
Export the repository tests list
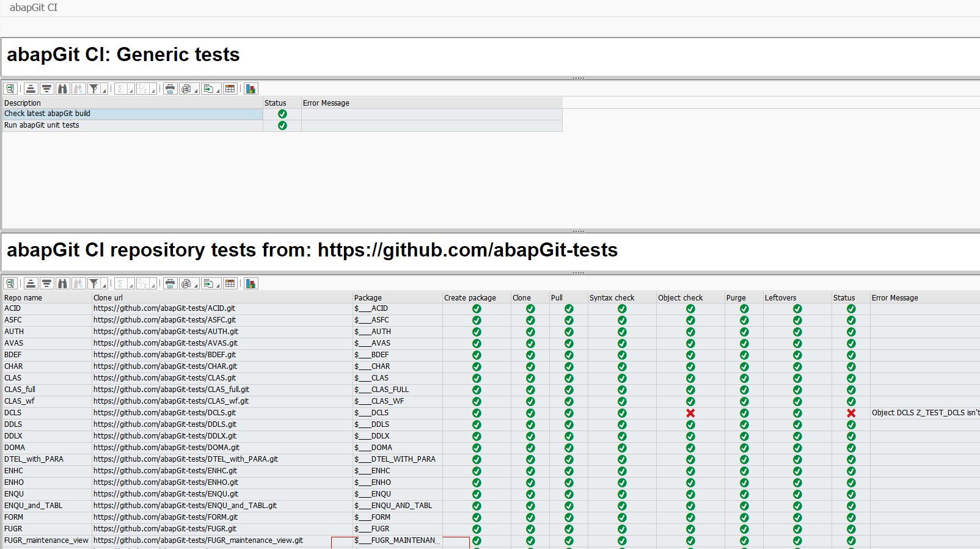tap(208, 284)
